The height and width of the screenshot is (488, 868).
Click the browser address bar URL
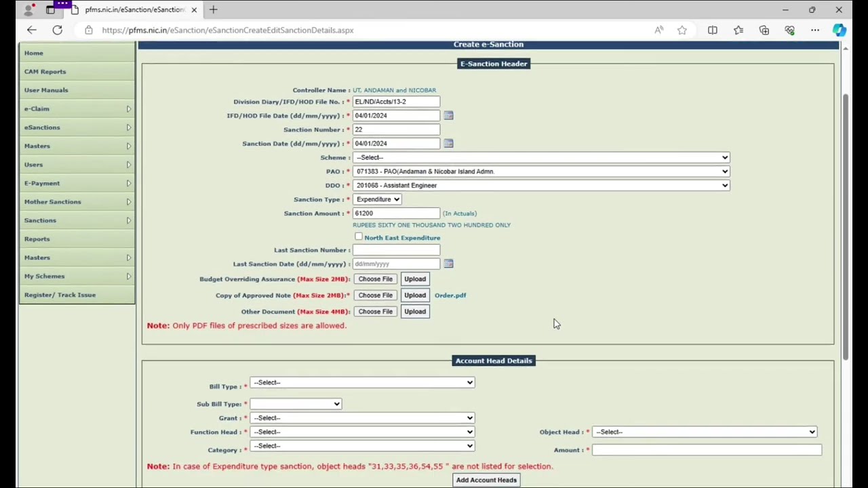tap(228, 30)
